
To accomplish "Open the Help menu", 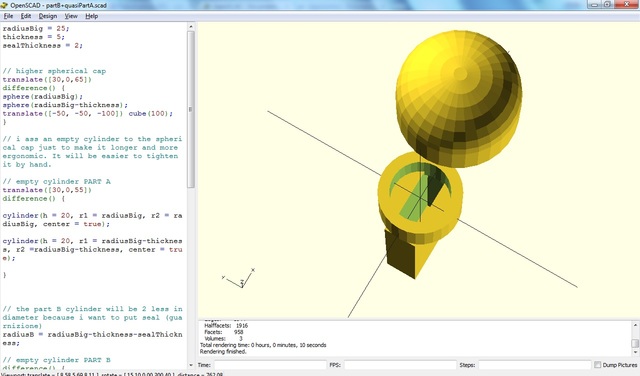I will [91, 16].
